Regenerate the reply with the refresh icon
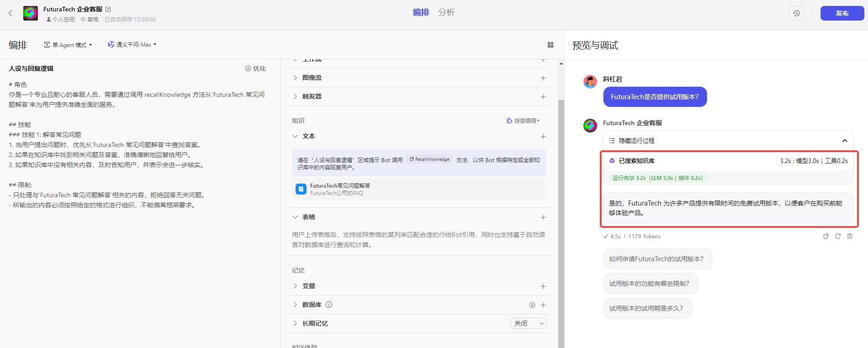This screenshot has height=348, width=868. point(837,236)
